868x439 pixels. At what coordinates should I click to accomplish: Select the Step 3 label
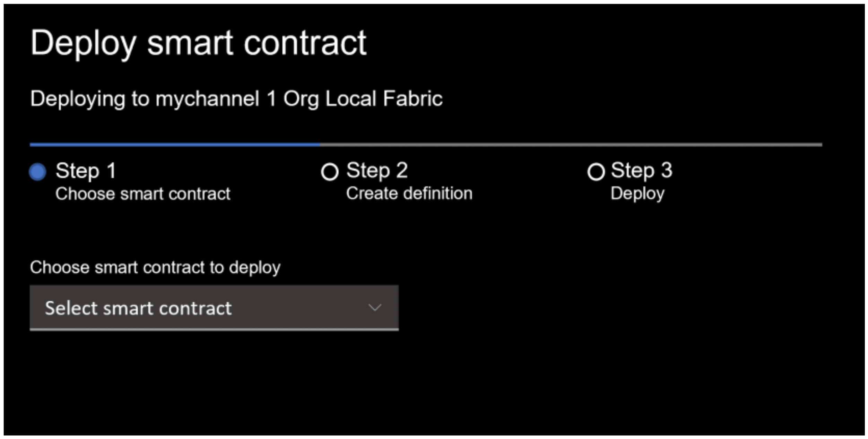pyautogui.click(x=641, y=171)
